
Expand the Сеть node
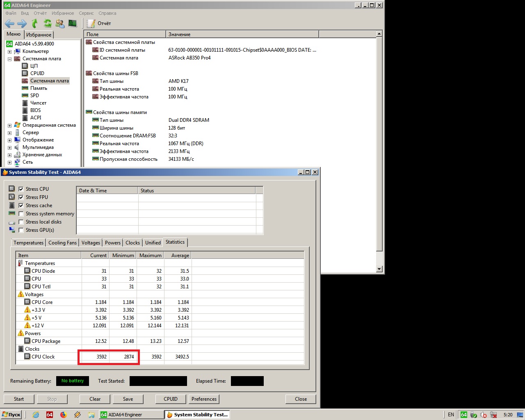pyautogui.click(x=9, y=162)
